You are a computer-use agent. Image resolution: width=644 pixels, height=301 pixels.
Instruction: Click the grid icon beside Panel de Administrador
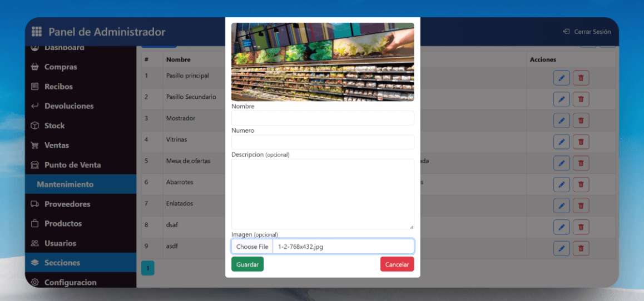[x=37, y=32]
